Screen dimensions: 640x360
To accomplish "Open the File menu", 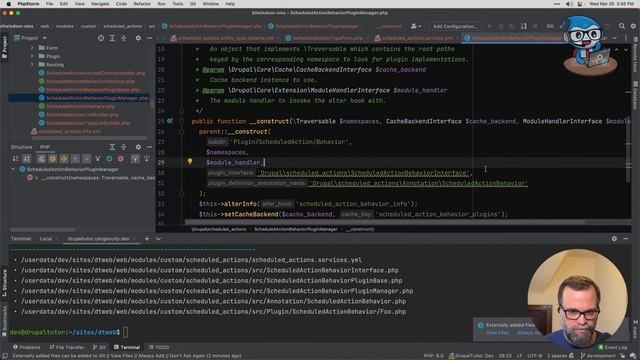I will 49,4.
